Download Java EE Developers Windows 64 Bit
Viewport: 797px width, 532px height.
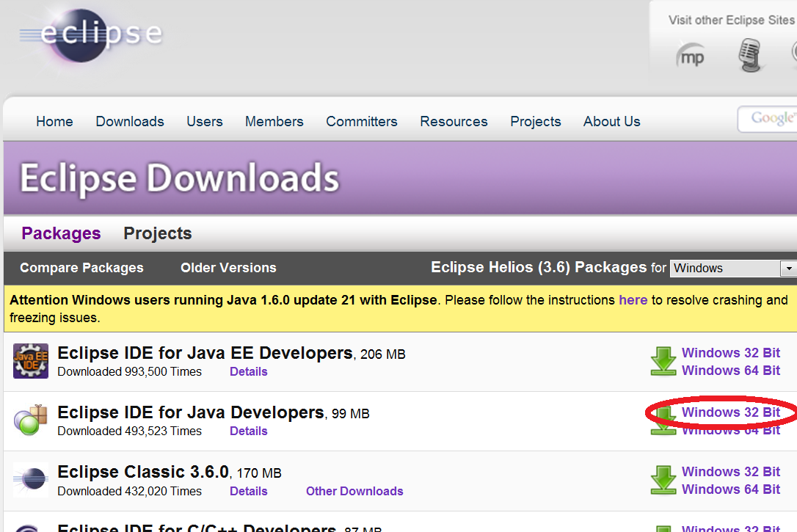[x=730, y=371]
